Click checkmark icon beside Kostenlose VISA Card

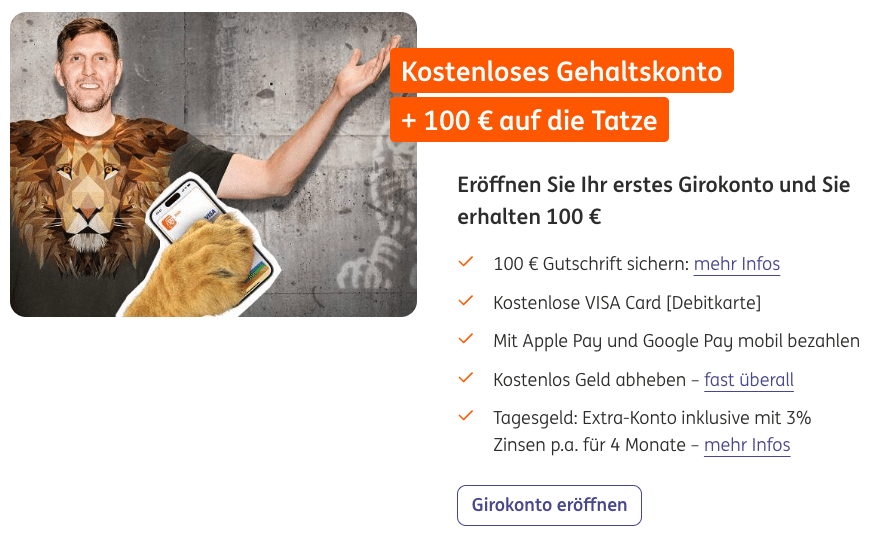[x=465, y=301]
